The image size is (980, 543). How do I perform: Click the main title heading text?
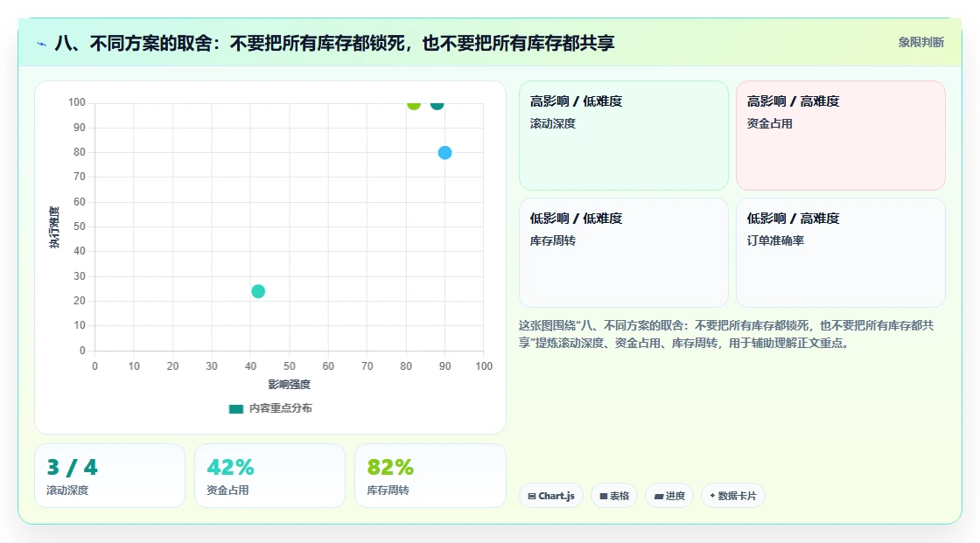point(334,43)
